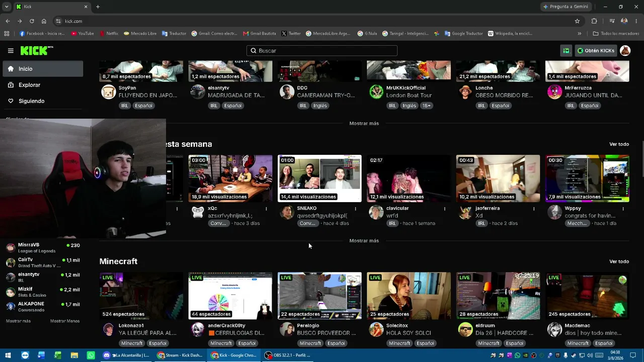Switch to the Stream - Kick Dashboard taskbar window

coord(180,355)
